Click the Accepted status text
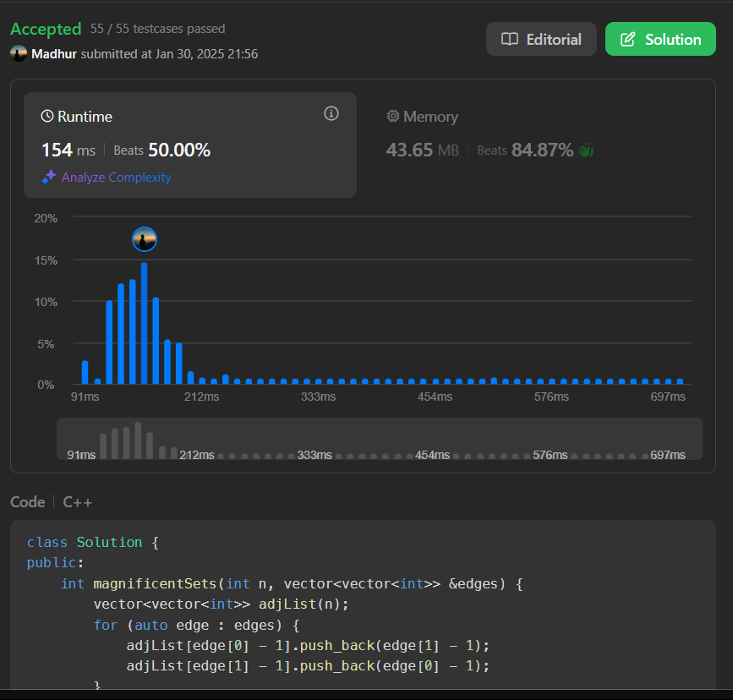The width and height of the screenshot is (733, 700). (46, 29)
